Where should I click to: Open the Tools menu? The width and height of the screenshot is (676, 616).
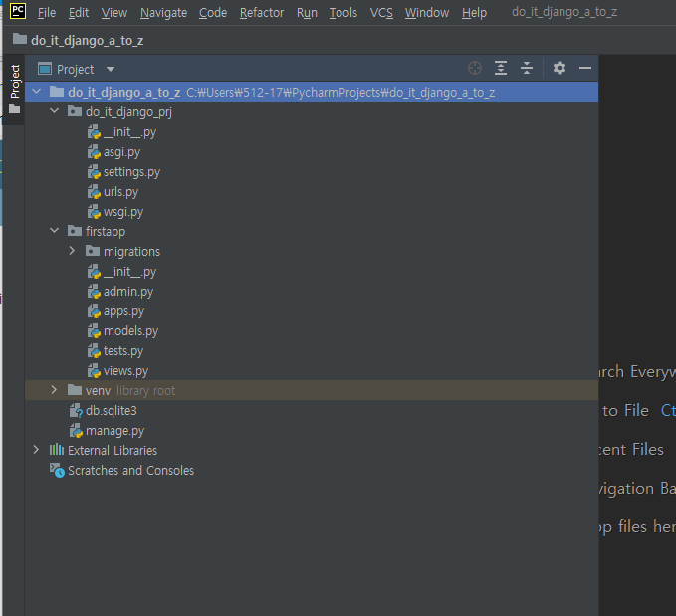click(343, 13)
